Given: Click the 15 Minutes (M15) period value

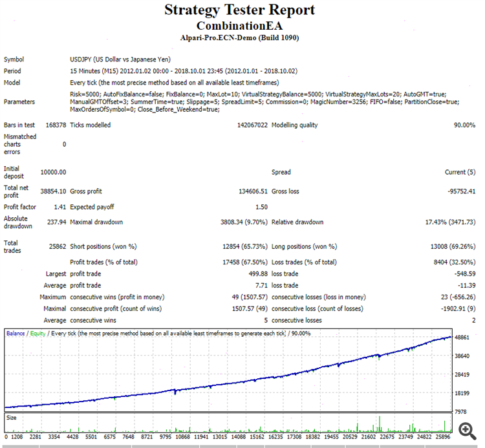Looking at the screenshot, I should [184, 71].
